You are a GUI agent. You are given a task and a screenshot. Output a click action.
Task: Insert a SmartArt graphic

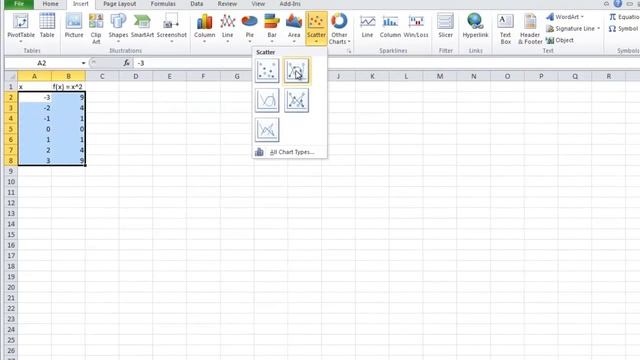pyautogui.click(x=142, y=26)
